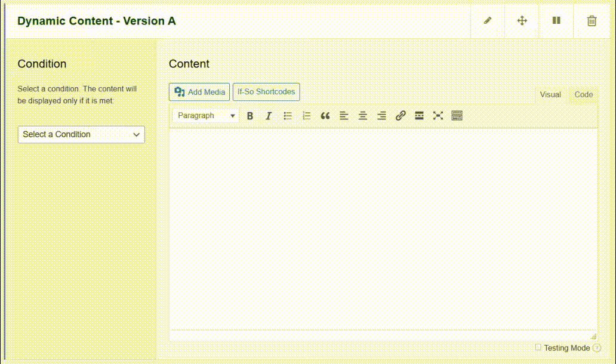Switch to the Code editor tab
Image resolution: width=616 pixels, height=364 pixels.
tap(583, 95)
